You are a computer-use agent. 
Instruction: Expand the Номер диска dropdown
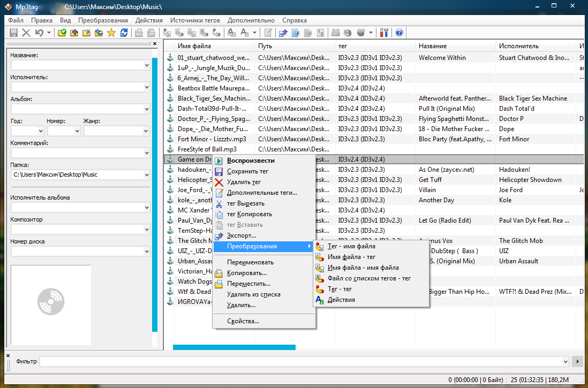(147, 251)
